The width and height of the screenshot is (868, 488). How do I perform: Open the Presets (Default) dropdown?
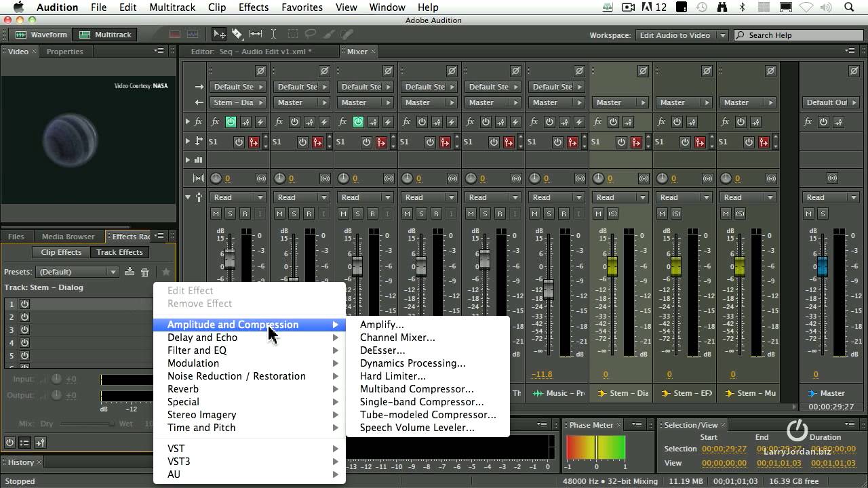[x=77, y=272]
